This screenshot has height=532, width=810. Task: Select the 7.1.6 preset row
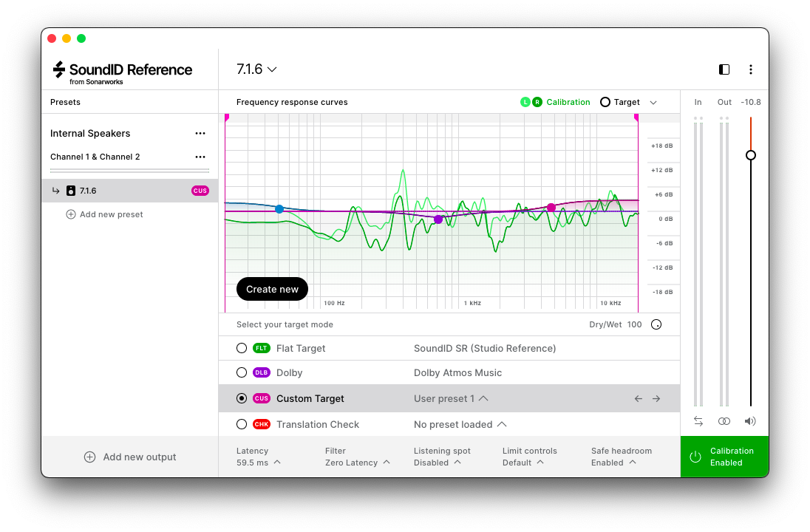(x=129, y=191)
